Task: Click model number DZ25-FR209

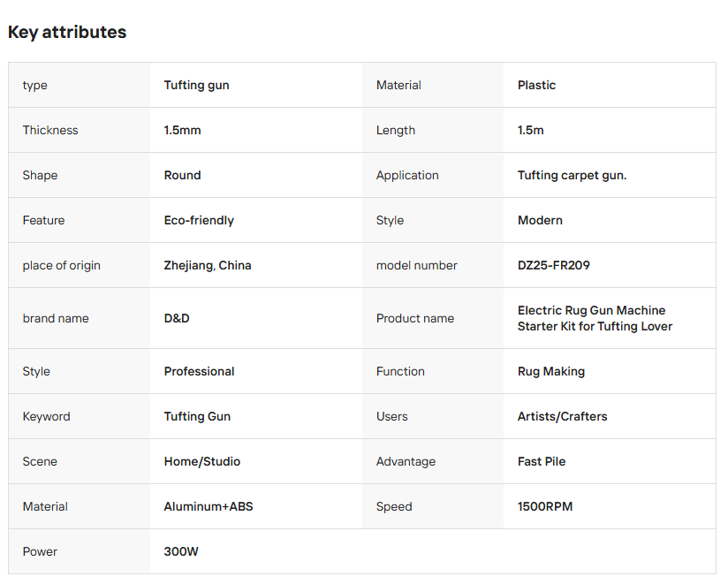Action: 553,265
